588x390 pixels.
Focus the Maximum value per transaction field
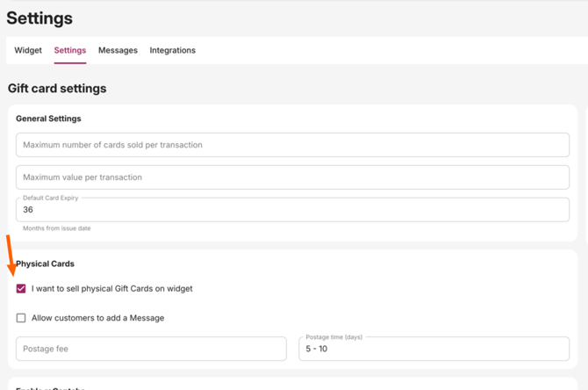click(x=292, y=177)
